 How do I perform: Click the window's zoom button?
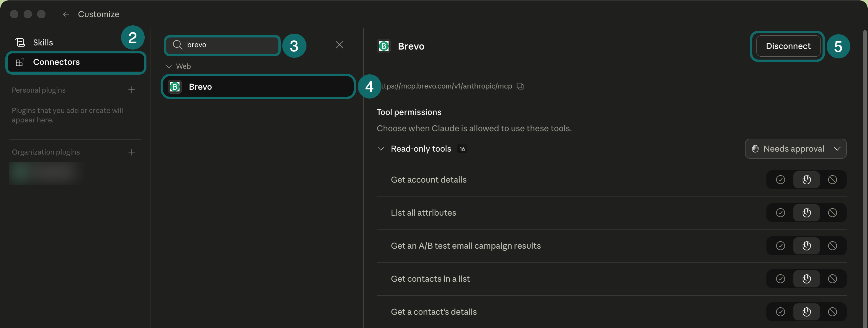point(41,14)
